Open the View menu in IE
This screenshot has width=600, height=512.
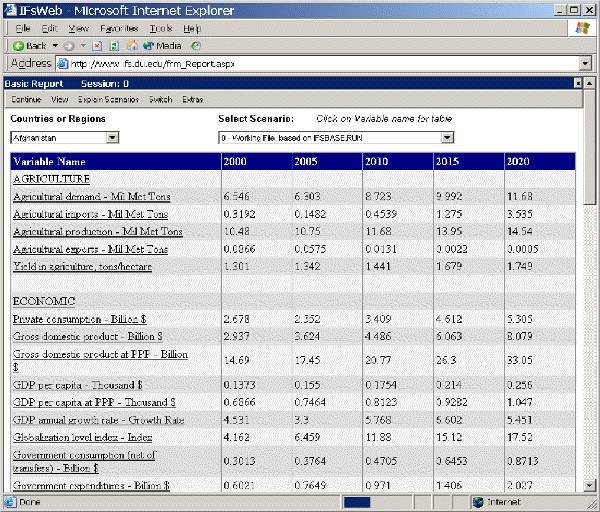(x=78, y=28)
